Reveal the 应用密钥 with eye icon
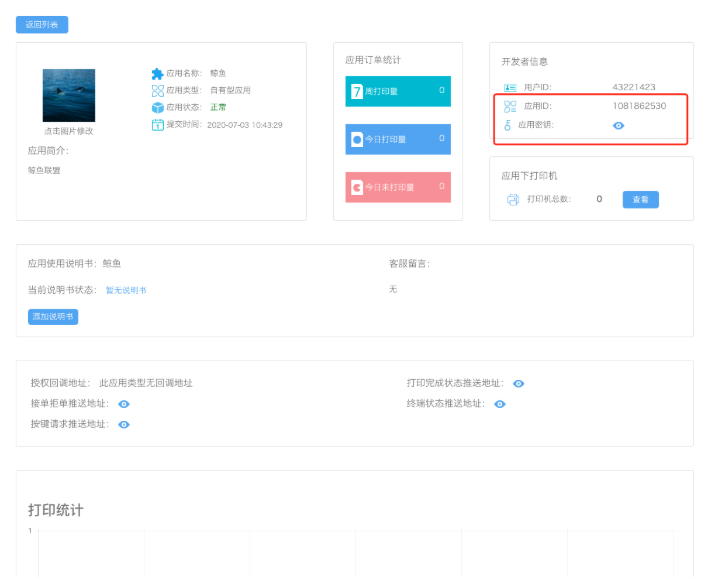 (618, 125)
